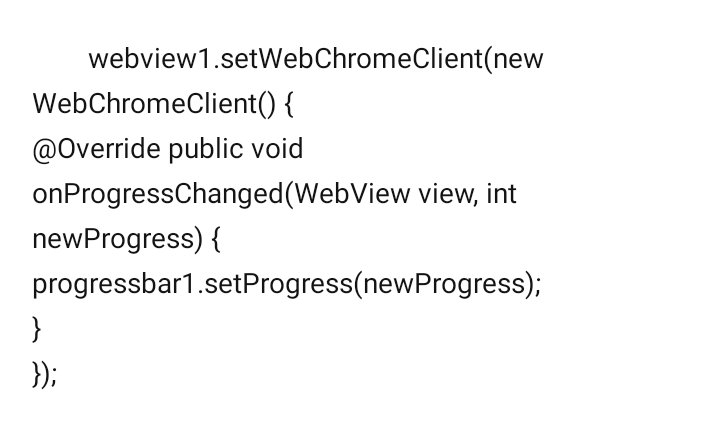Click the opening brace after "newProgress)"

tap(216, 239)
